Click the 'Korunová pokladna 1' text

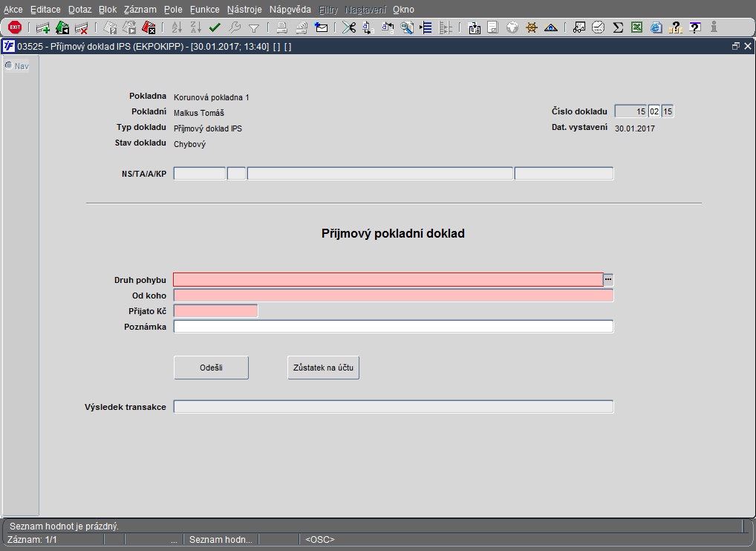click(x=211, y=97)
